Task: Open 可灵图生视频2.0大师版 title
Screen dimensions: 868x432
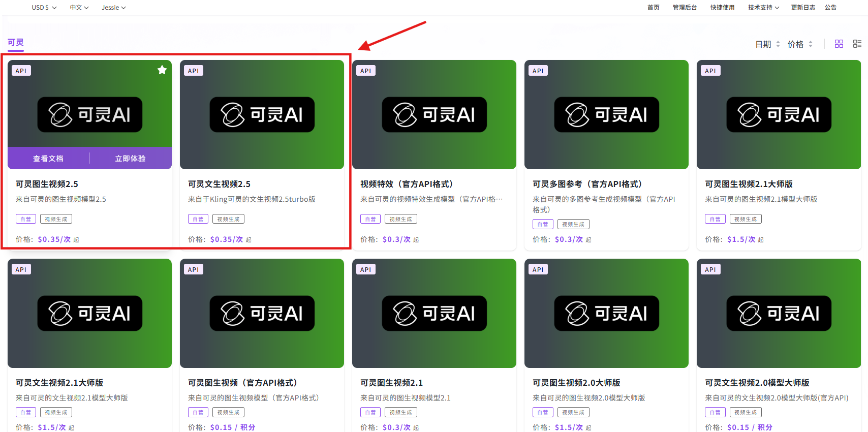Action: pyautogui.click(x=576, y=383)
